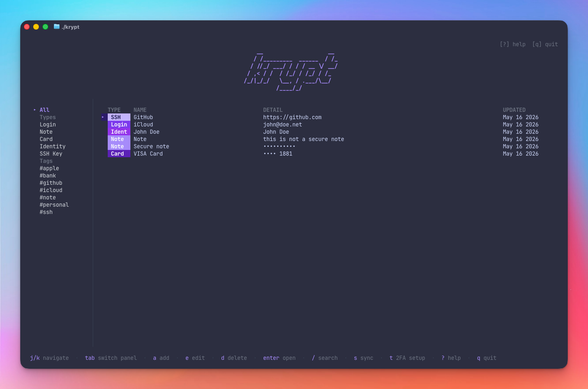Click the 'a add' shortcut in footer
The width and height of the screenshot is (588, 389).
161,358
